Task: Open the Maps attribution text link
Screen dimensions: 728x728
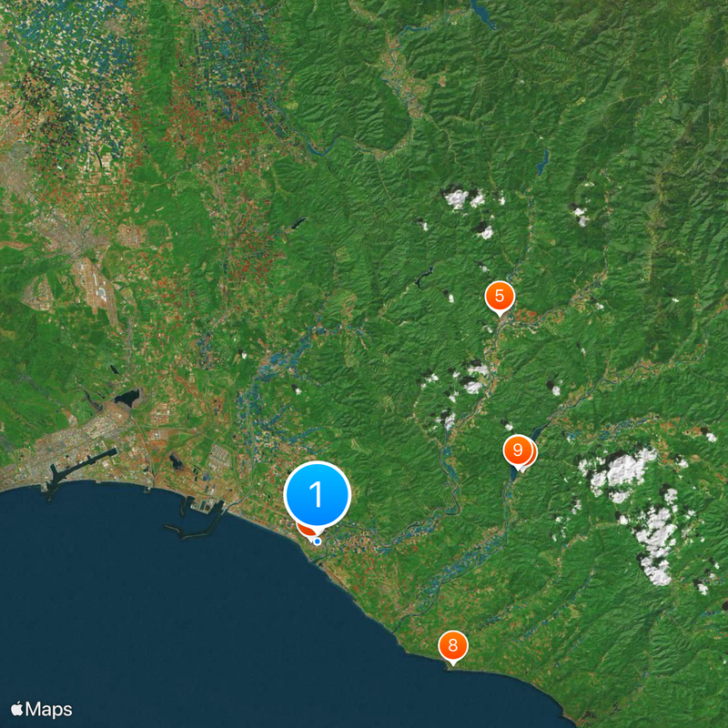Action: click(x=49, y=710)
